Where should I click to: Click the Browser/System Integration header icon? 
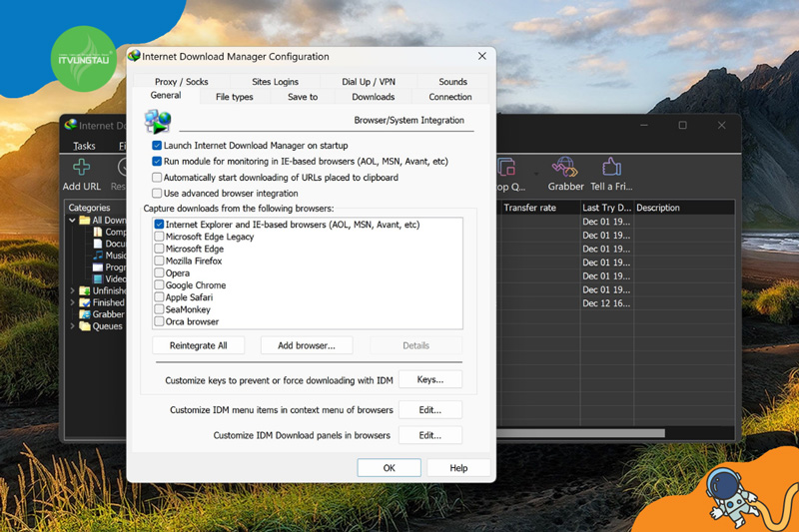(158, 121)
